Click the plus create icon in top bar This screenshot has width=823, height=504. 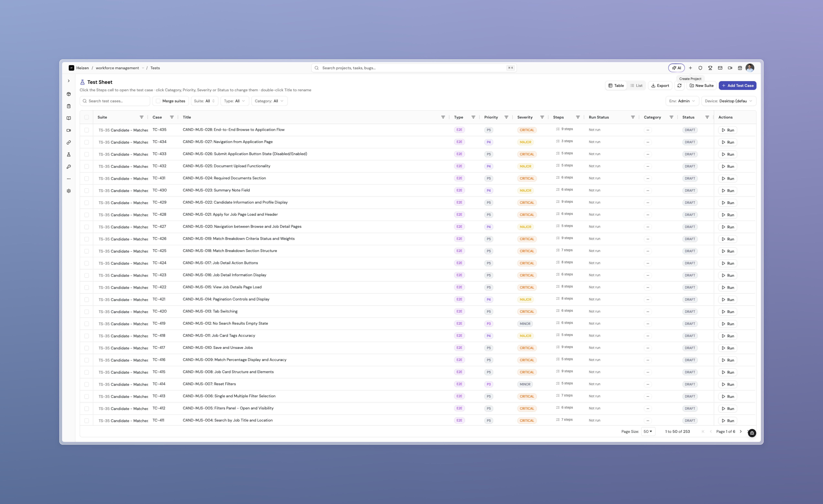690,68
